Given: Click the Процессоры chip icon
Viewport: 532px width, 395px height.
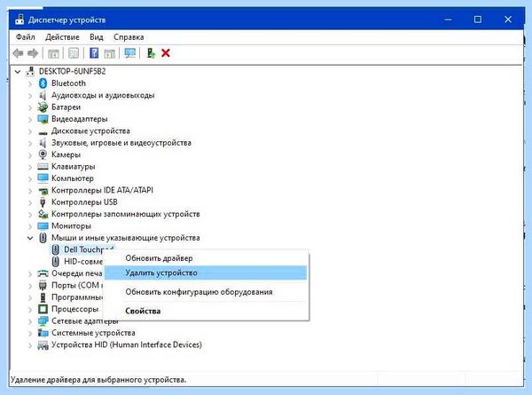Looking at the screenshot, I should point(43,309).
